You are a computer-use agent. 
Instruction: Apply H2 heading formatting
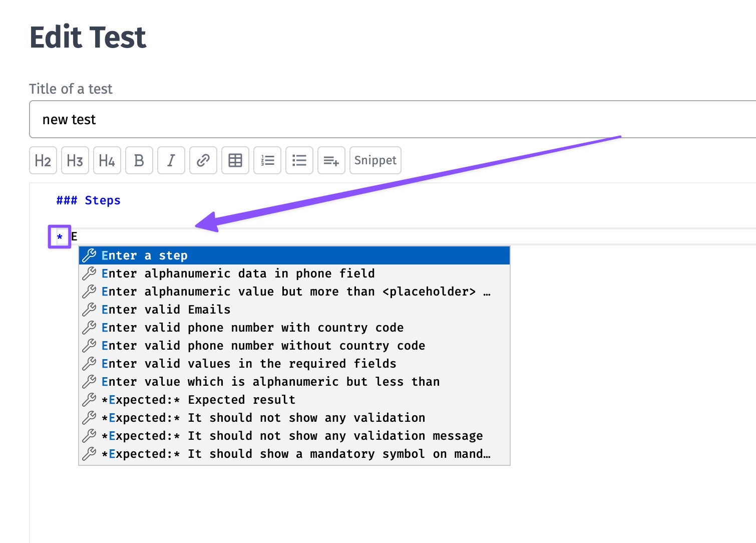pyautogui.click(x=43, y=160)
